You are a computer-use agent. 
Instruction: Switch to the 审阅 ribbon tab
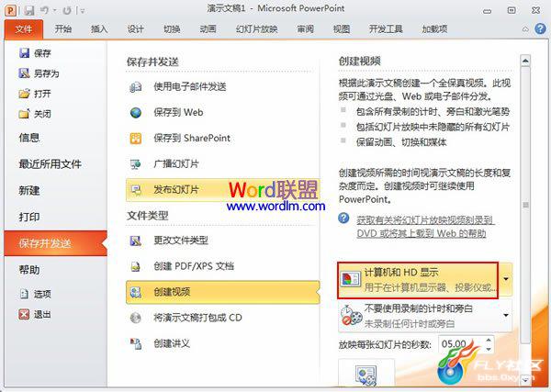(x=305, y=28)
